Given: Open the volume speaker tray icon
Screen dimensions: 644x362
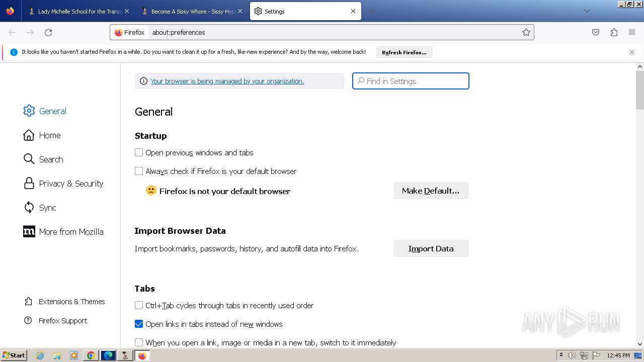Looking at the screenshot, I should (572, 355).
